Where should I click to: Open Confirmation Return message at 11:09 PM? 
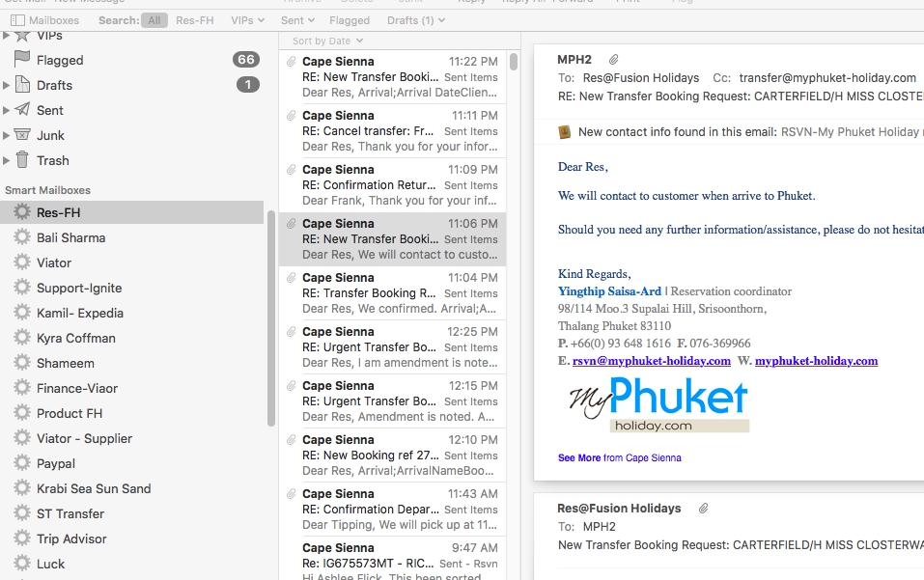point(392,185)
